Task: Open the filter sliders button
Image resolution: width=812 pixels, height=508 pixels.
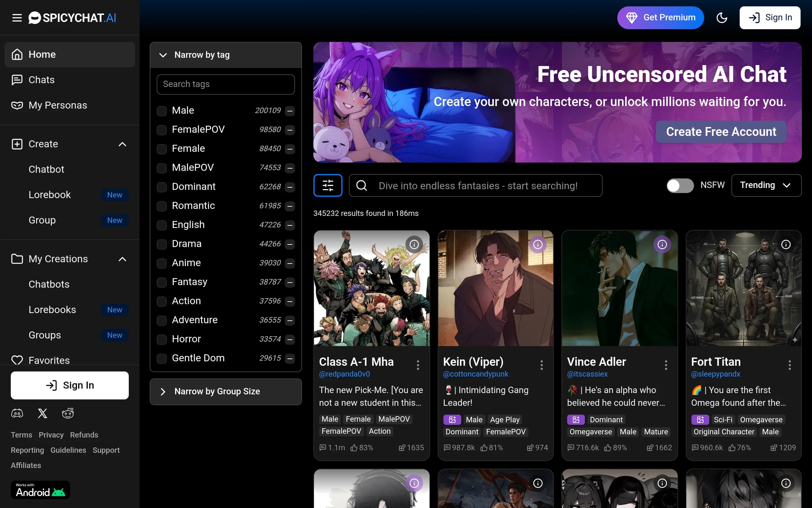Action: pyautogui.click(x=328, y=185)
